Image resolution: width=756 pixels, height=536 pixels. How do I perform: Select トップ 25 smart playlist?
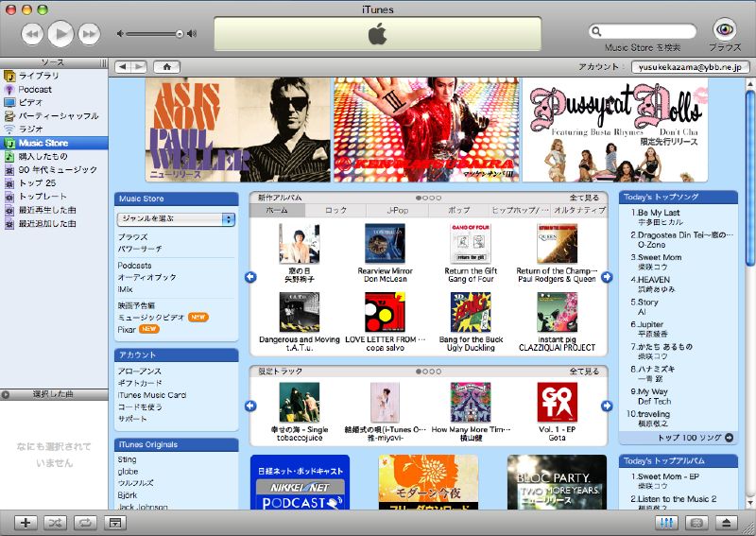click(x=54, y=183)
